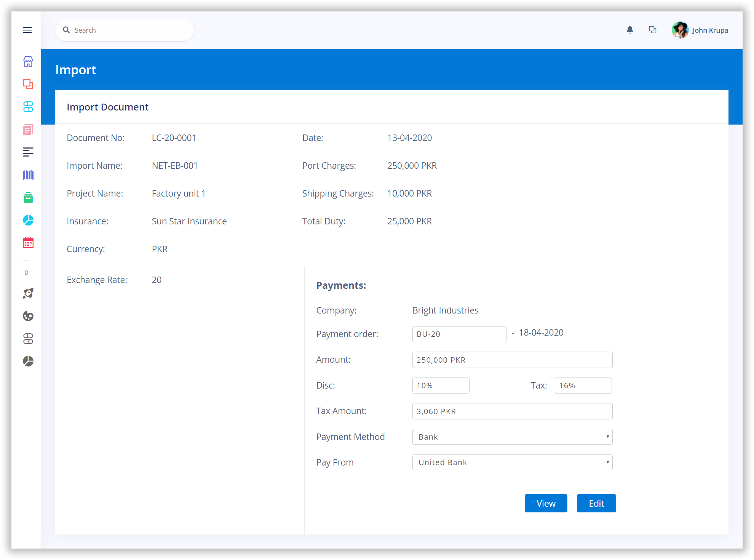Open the notifications bell
Viewport: 754px width, 560px height.
[x=630, y=30]
